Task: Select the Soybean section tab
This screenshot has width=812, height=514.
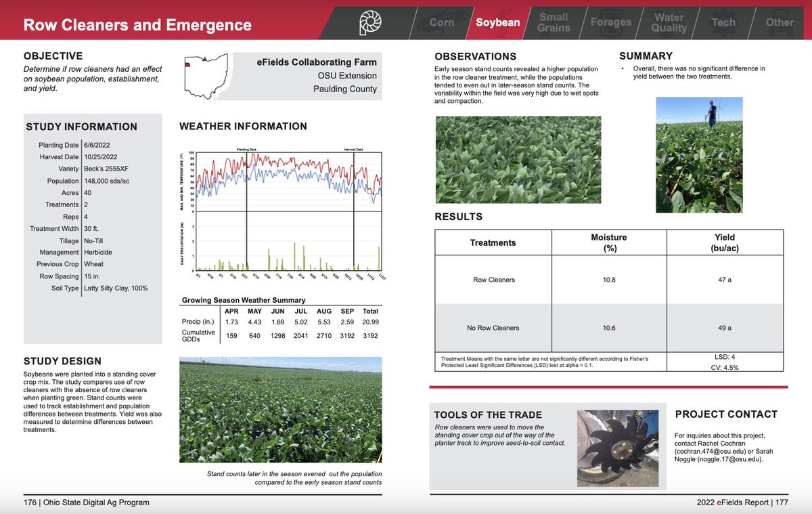Action: (x=497, y=22)
